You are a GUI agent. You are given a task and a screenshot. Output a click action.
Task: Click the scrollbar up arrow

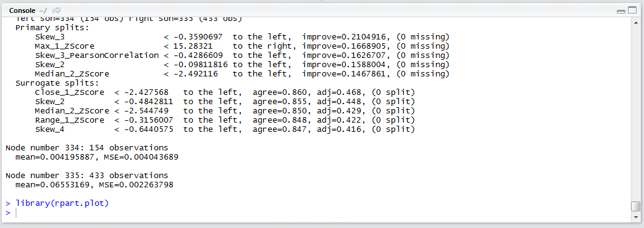click(x=635, y=22)
